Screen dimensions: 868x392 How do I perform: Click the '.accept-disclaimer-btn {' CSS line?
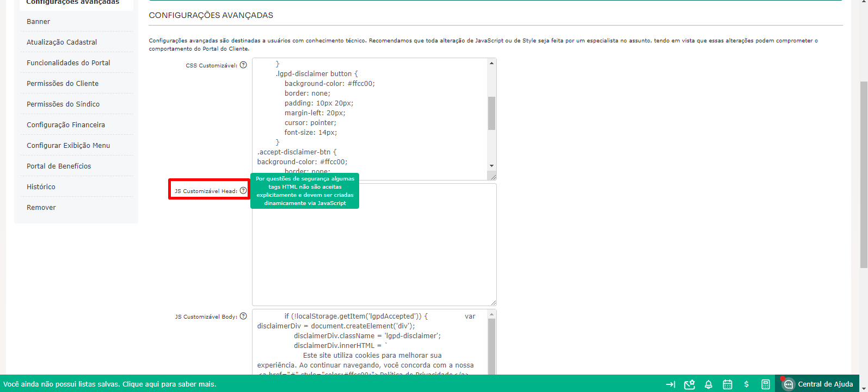(x=297, y=152)
